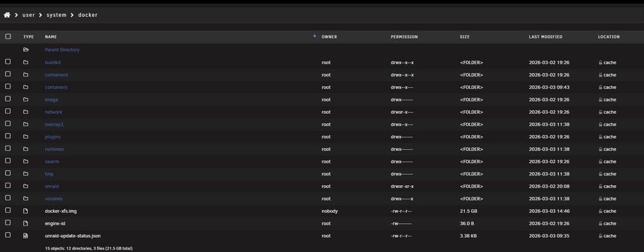Click the folder icon of unraid row
Viewport: 644px width, 252px height.
pyautogui.click(x=26, y=186)
